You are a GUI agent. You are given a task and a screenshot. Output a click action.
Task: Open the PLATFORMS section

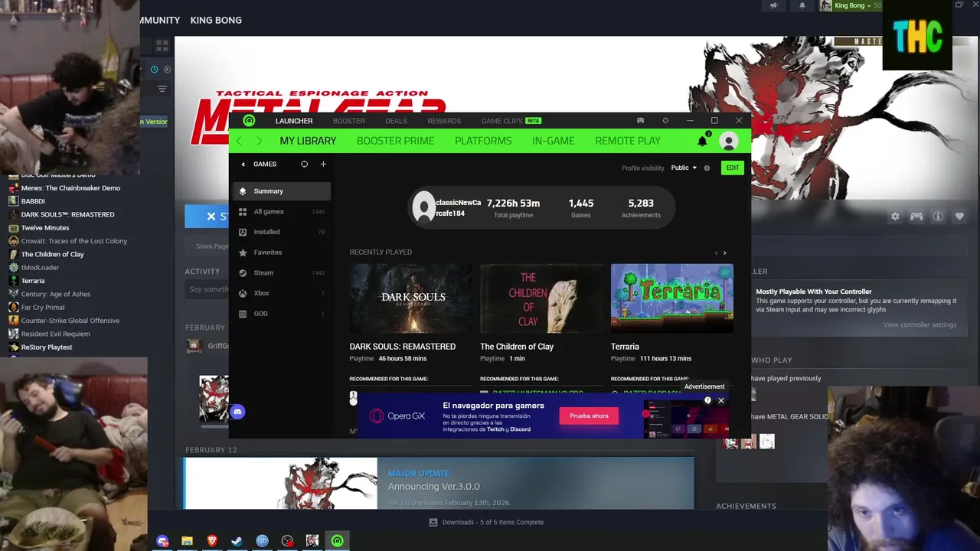click(x=483, y=141)
